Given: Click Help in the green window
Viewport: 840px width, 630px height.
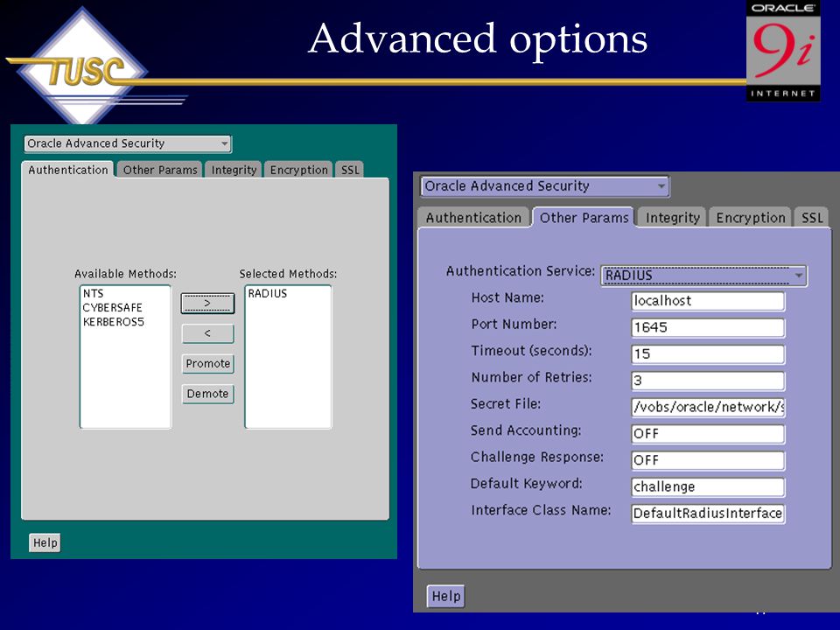Looking at the screenshot, I should click(45, 542).
